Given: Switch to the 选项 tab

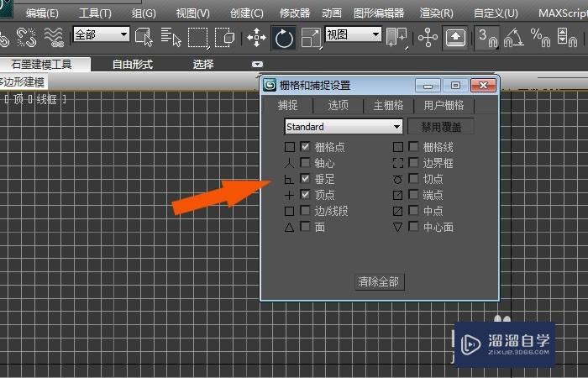Looking at the screenshot, I should (339, 105).
